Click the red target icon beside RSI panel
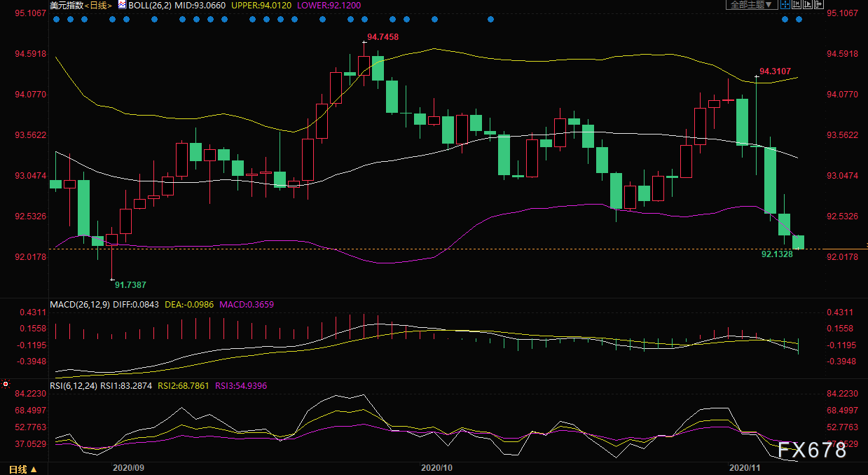Viewport: 868px width, 475px height. click(6, 384)
